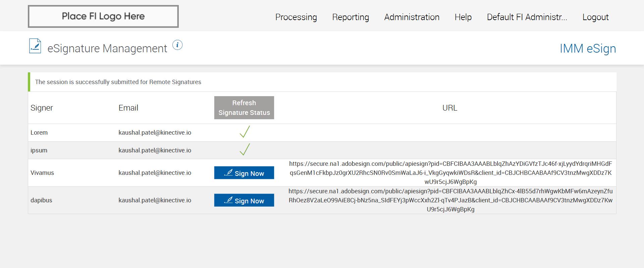Select the email address in Lorem's row
The height and width of the screenshot is (268, 644).
(155, 133)
